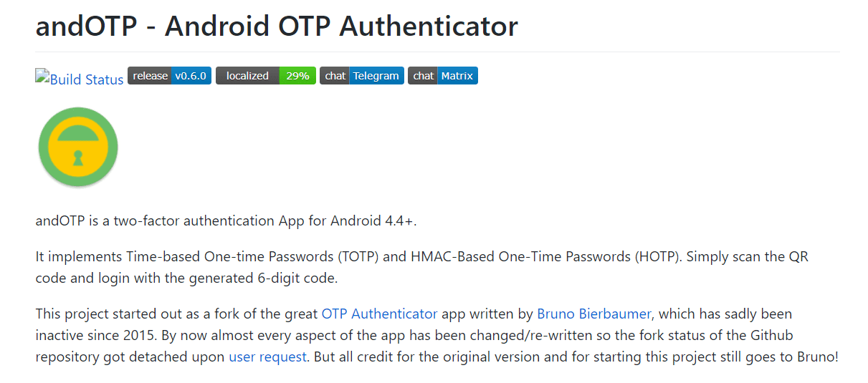Open Bruno Bierbaumer's profile link

[594, 314]
